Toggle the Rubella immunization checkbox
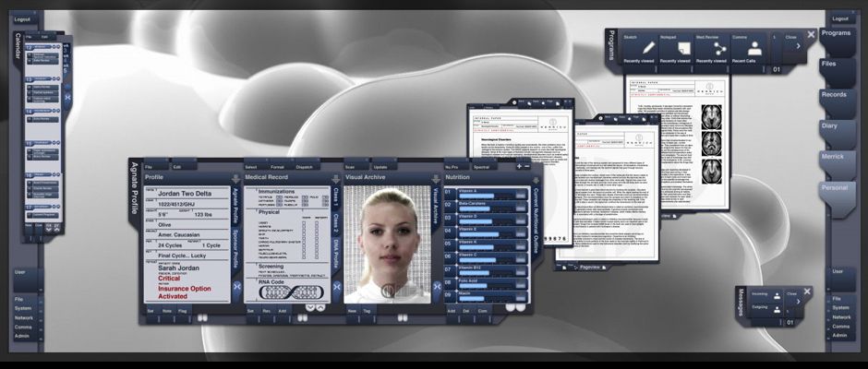868x369 pixels. pos(305,205)
